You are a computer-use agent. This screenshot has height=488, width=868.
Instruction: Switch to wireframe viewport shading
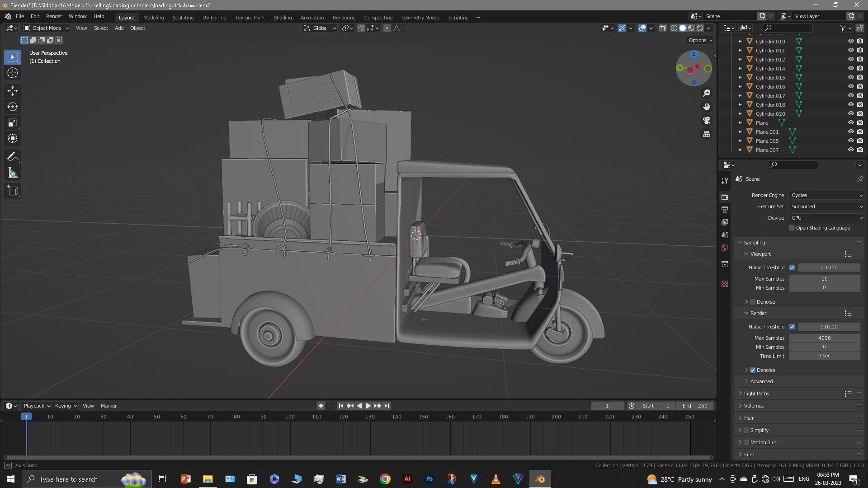[674, 28]
